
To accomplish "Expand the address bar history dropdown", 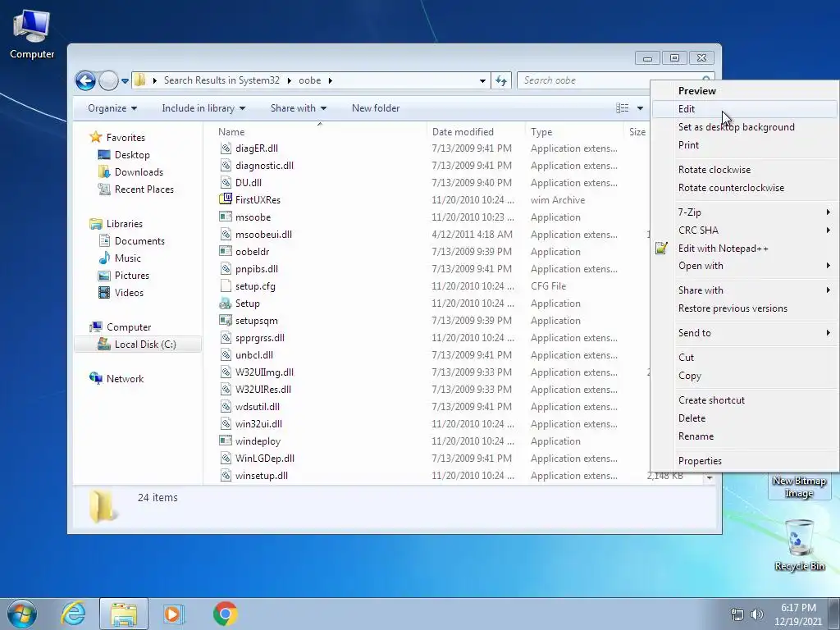I will pyautogui.click(x=482, y=80).
